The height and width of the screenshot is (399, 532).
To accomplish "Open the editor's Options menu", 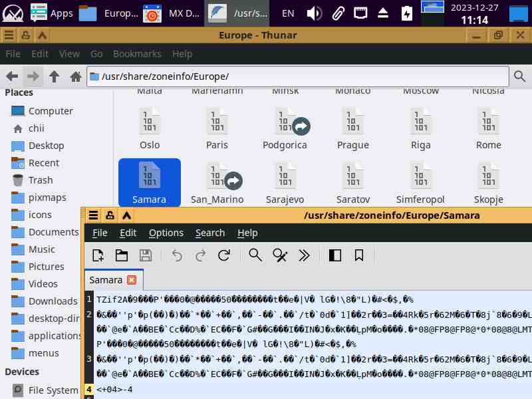I will pos(166,233).
